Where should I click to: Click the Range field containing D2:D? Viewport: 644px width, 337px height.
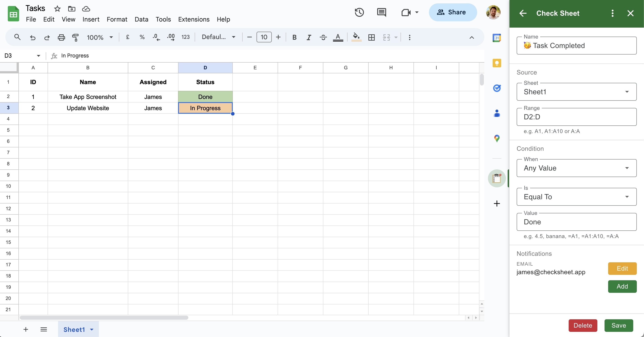click(576, 117)
